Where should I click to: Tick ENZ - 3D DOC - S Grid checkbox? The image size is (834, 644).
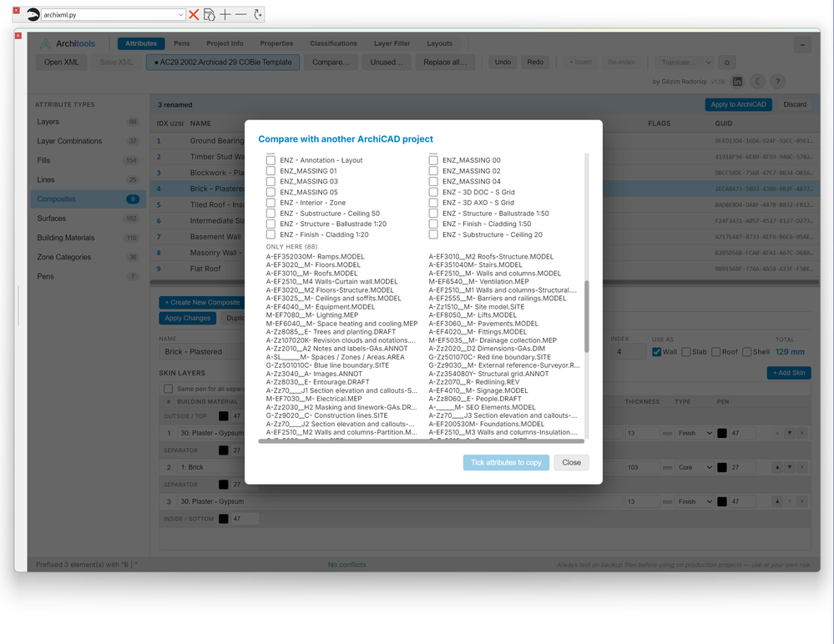433,192
